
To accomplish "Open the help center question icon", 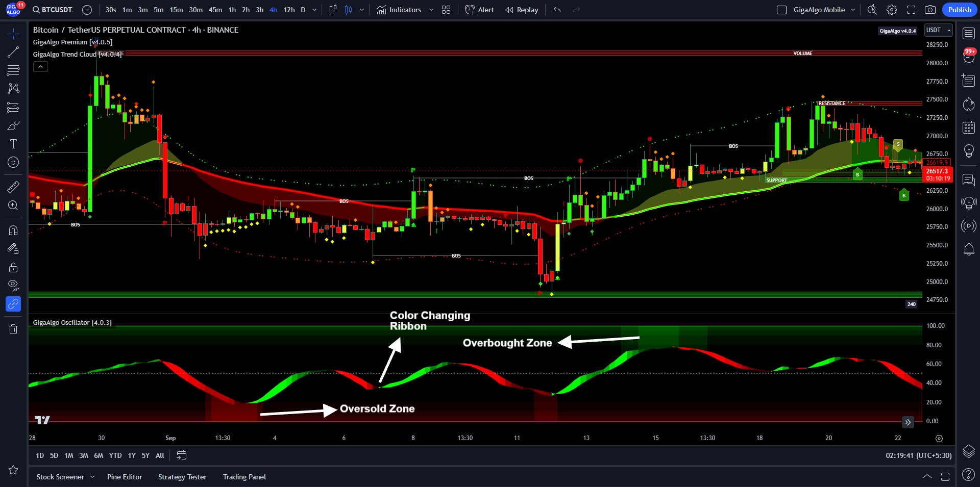I will tap(969, 474).
